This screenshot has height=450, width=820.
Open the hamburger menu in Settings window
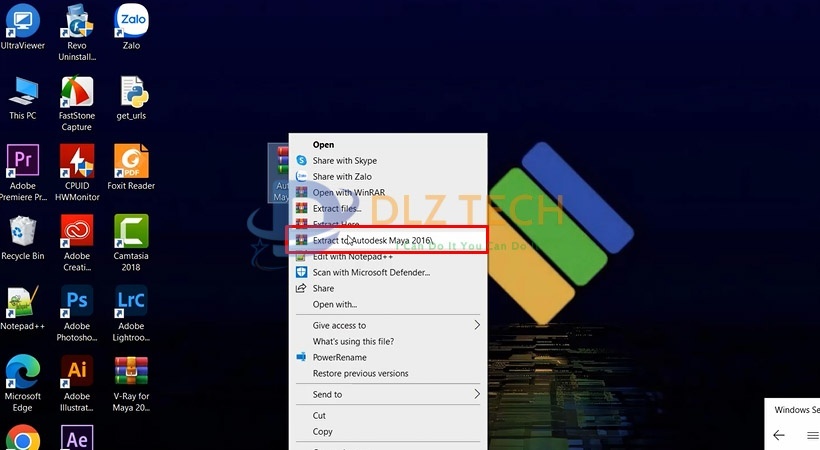pos(812,435)
